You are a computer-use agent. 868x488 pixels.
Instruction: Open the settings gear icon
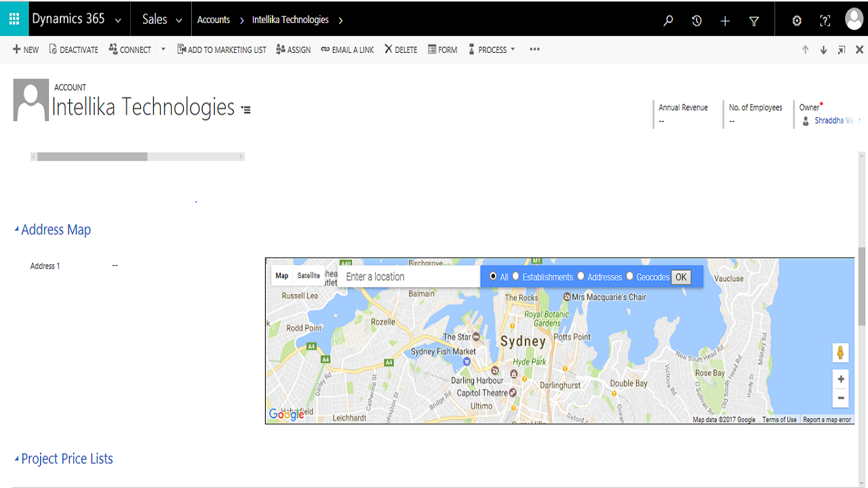point(797,20)
